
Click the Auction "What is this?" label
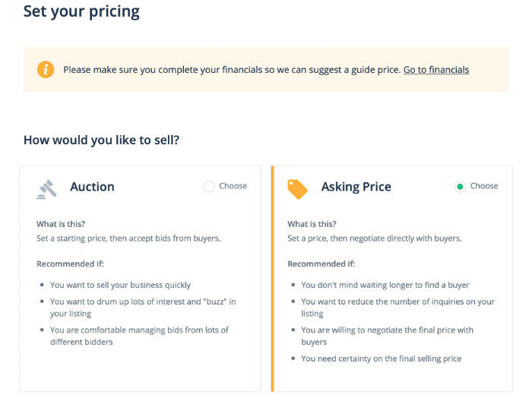point(61,224)
